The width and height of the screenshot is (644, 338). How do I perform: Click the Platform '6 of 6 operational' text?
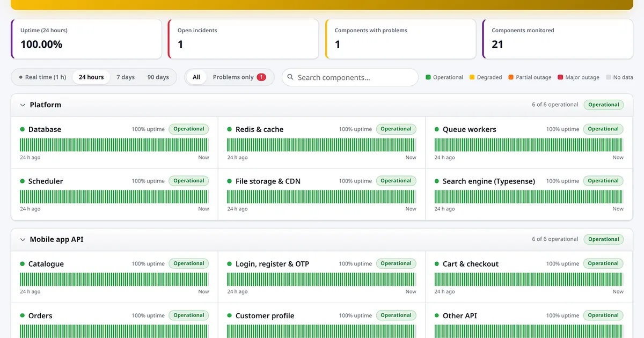click(x=555, y=105)
